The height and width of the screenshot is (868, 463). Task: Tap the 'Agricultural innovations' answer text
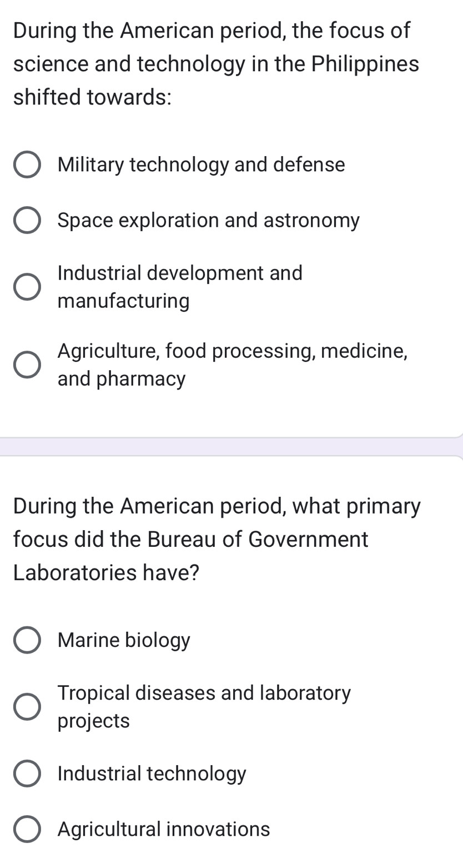pos(164,829)
